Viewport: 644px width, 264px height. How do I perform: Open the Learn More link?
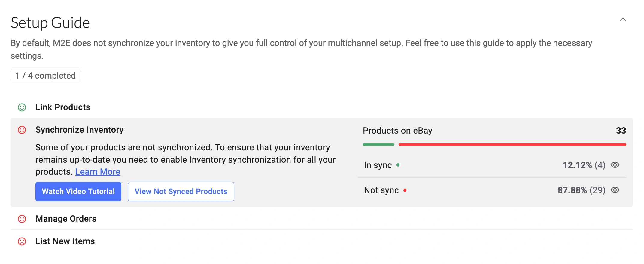coord(98,172)
